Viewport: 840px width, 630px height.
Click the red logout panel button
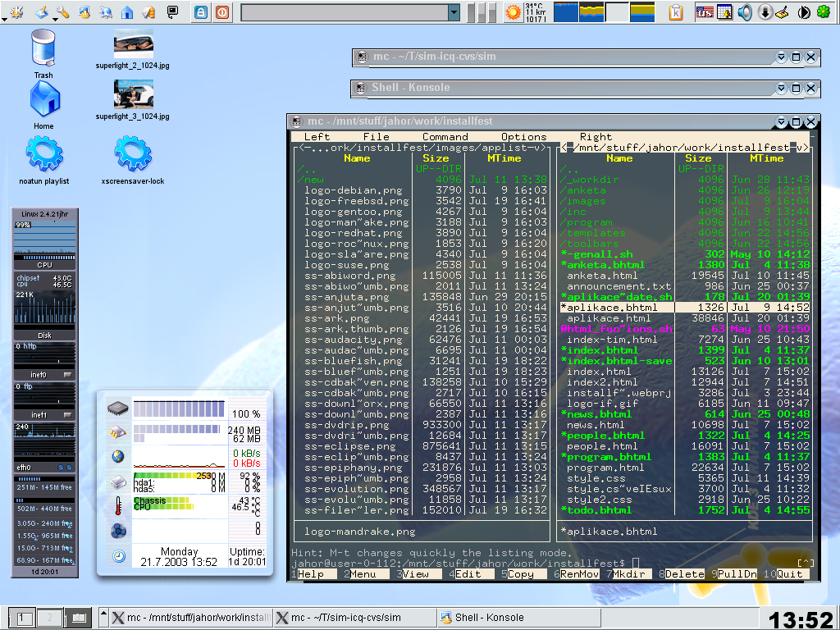(x=222, y=12)
